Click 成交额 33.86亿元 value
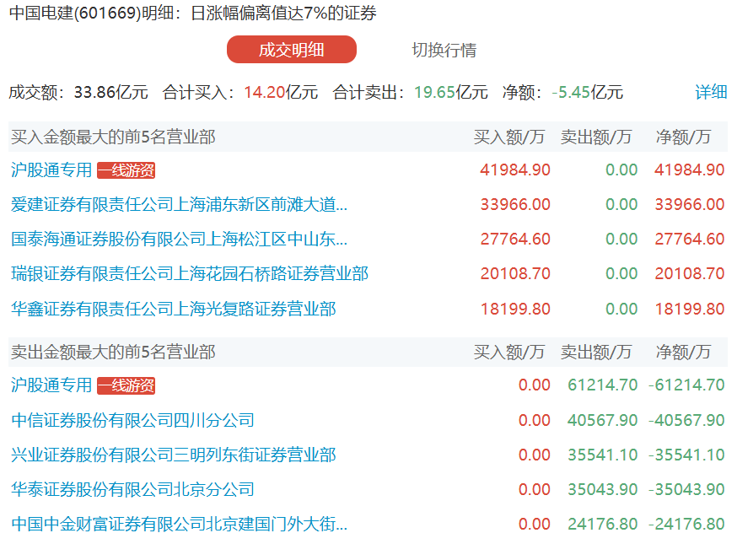The image size is (737, 560). (x=111, y=92)
